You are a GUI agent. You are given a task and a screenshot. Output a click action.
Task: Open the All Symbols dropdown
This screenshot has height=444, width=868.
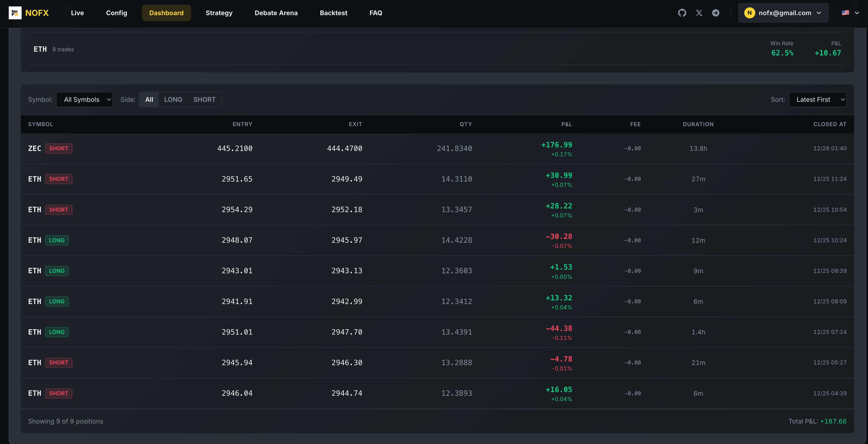[x=85, y=100]
